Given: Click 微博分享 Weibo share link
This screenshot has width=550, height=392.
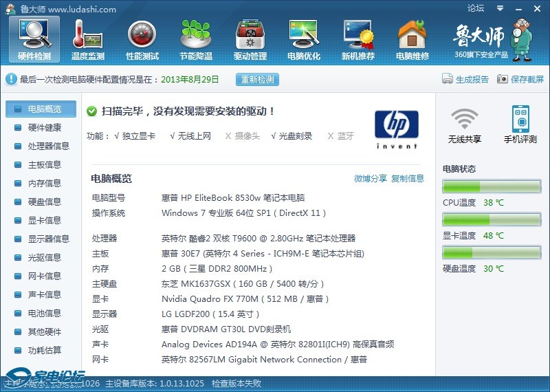Looking at the screenshot, I should click(371, 179).
